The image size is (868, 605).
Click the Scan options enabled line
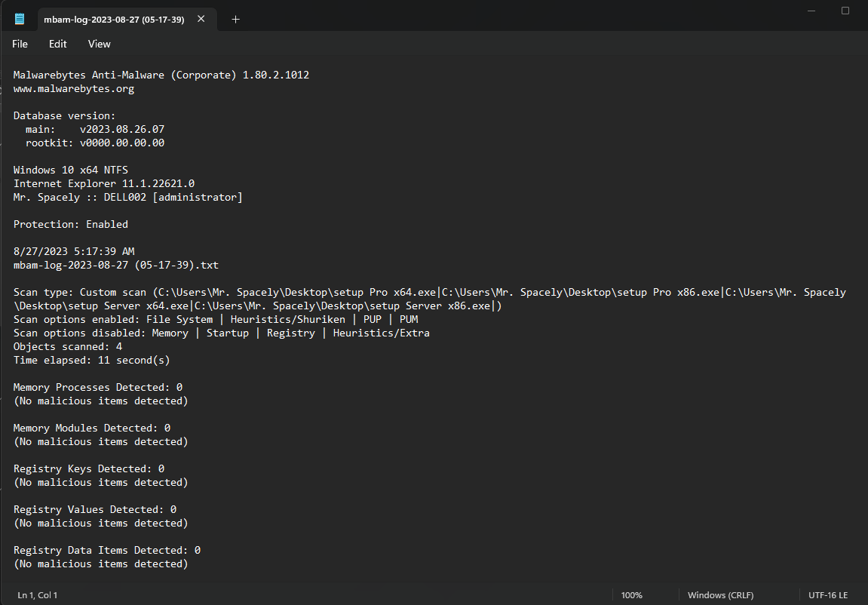tap(216, 319)
